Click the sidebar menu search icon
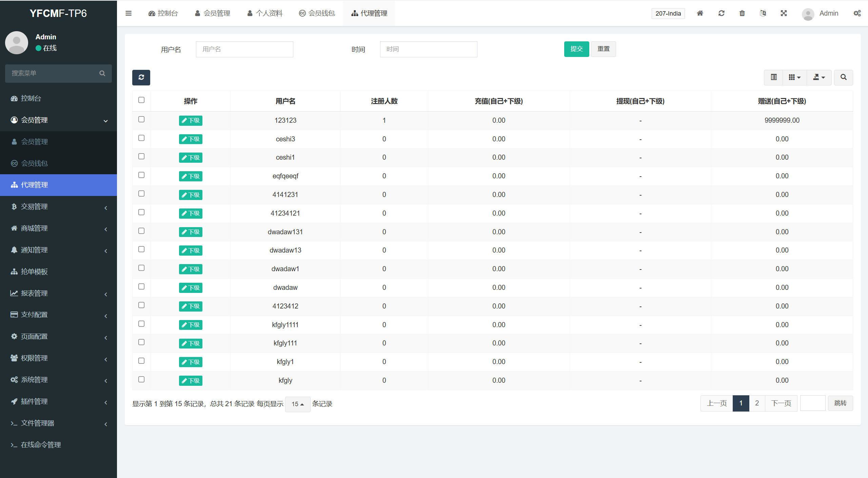The image size is (868, 478). 102,73
